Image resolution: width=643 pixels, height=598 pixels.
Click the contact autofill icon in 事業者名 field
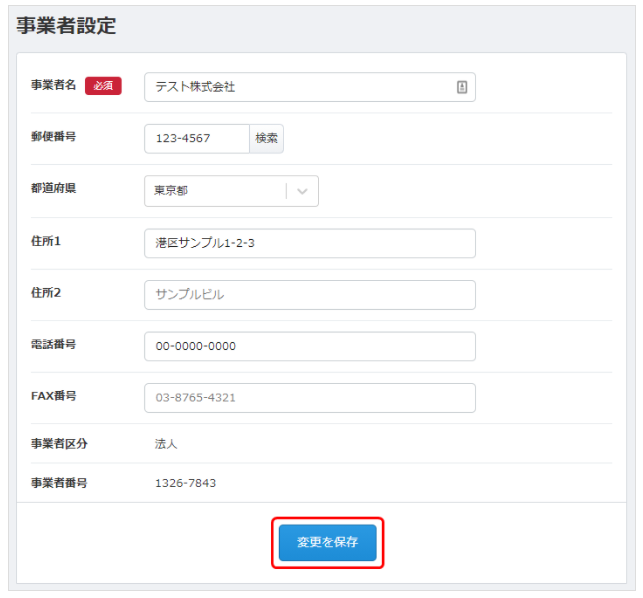[x=462, y=87]
